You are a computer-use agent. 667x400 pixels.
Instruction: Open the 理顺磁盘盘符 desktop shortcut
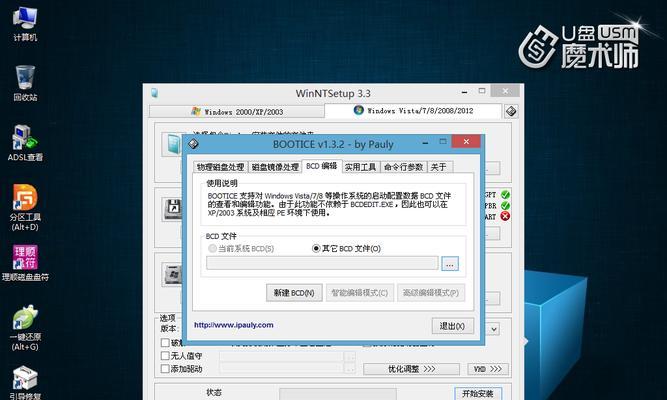25,263
